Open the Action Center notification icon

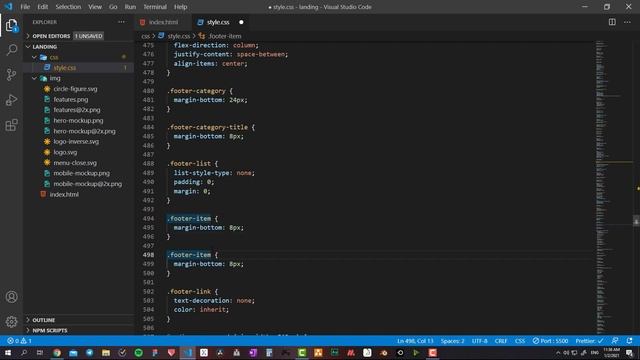[x=630, y=353]
